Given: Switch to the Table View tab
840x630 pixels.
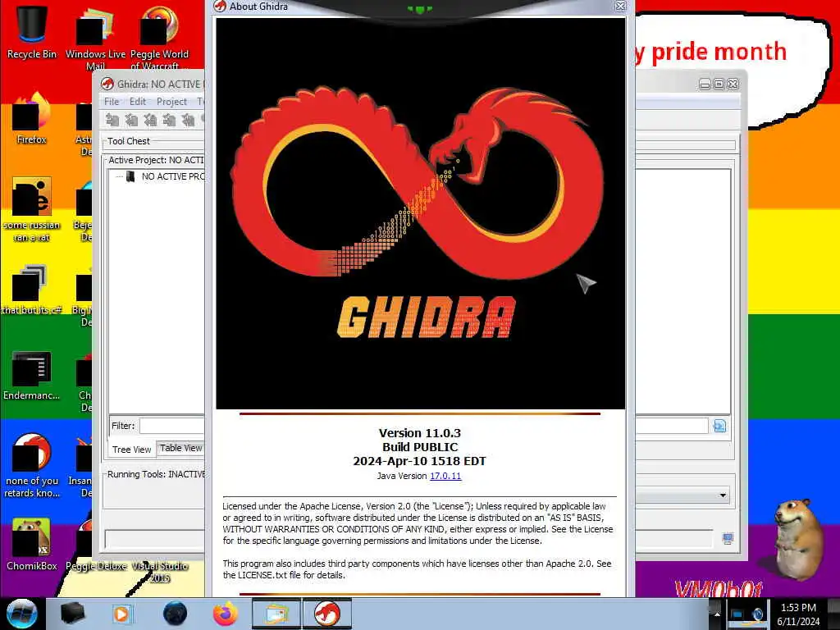Looking at the screenshot, I should click(180, 448).
